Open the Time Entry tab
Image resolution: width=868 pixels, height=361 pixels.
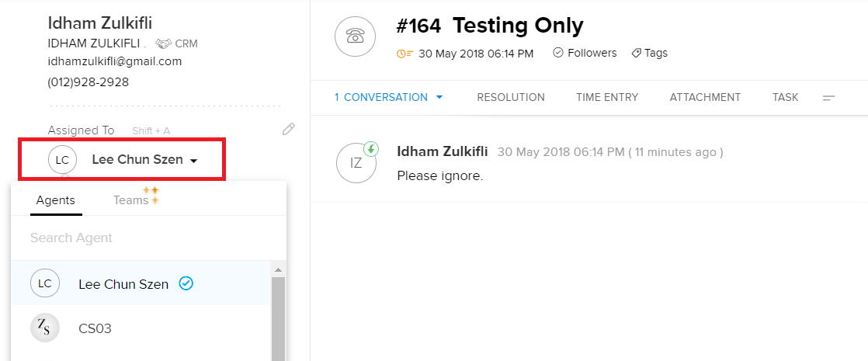pyautogui.click(x=607, y=98)
